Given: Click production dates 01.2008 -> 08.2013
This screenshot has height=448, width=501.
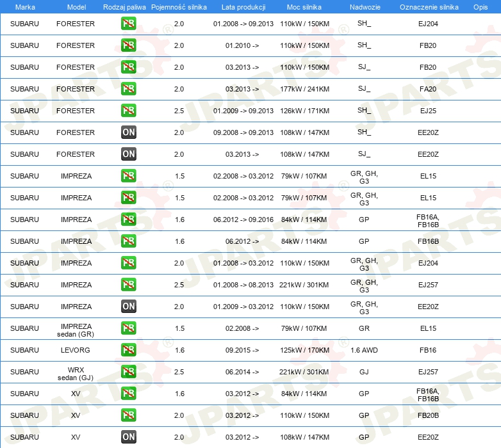Looking at the screenshot, I should (x=243, y=285).
